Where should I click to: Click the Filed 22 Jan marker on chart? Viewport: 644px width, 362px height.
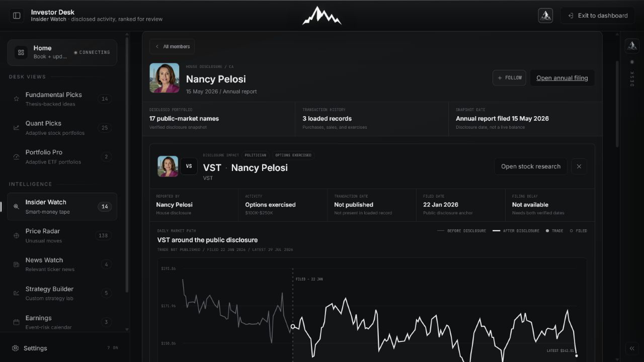point(293,327)
